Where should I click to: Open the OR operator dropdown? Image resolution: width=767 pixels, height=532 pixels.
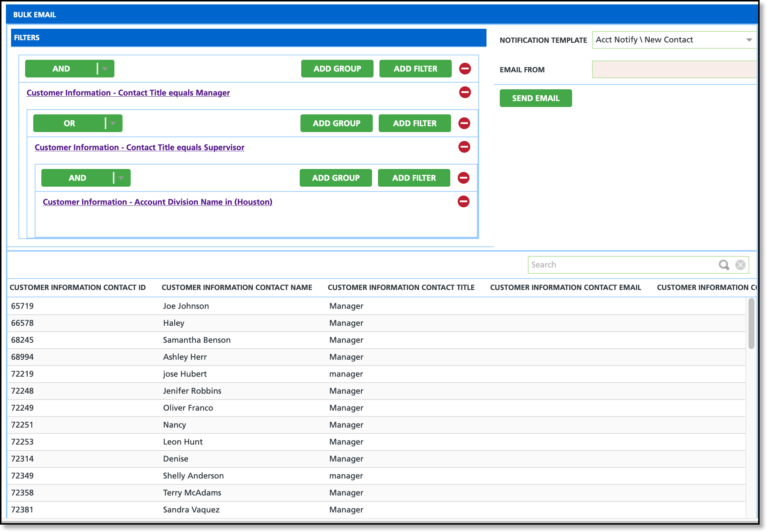113,123
